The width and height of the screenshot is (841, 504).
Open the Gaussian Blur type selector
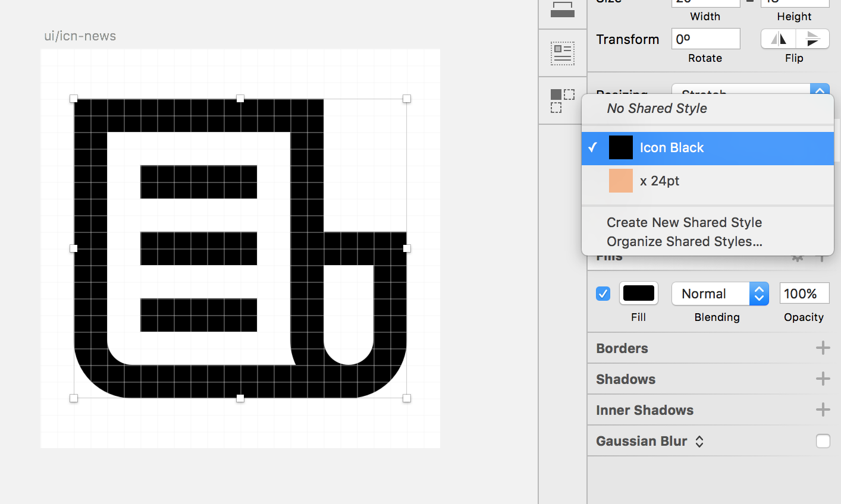pos(699,441)
